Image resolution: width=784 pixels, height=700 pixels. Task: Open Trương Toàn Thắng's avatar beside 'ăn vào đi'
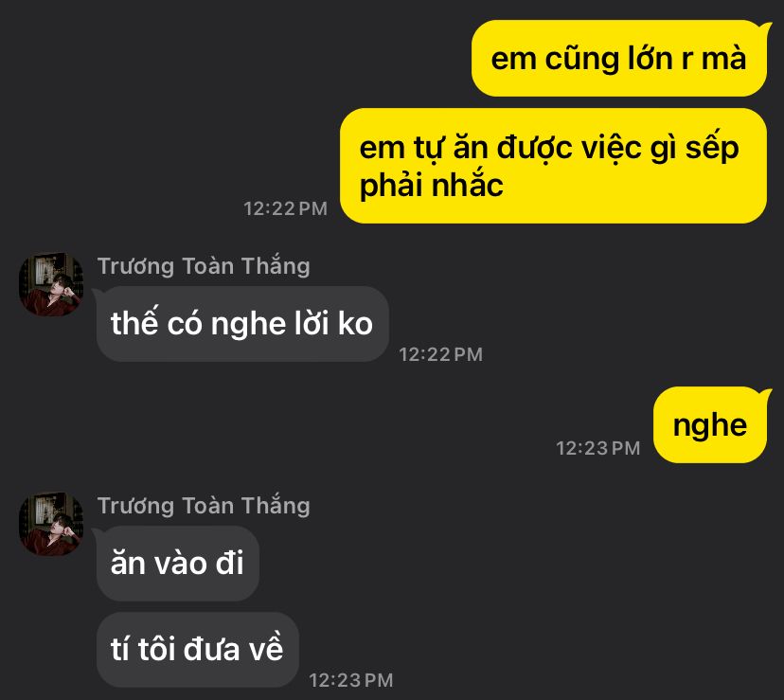pos(51,524)
